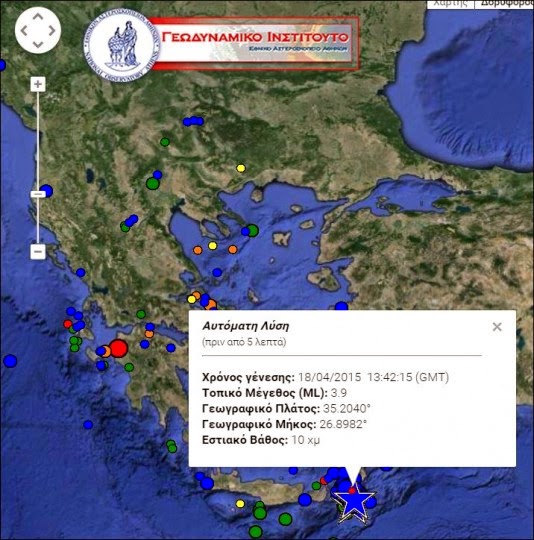Image resolution: width=534 pixels, height=540 pixels.
Task: Select the yellow marker on western Crete
Action: tap(240, 504)
